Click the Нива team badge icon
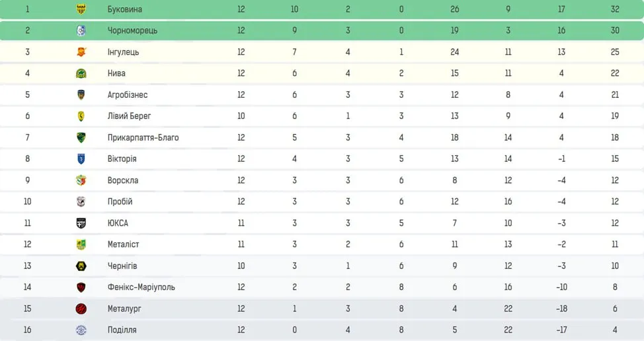Image resolution: width=644 pixels, height=341 pixels. coord(81,73)
